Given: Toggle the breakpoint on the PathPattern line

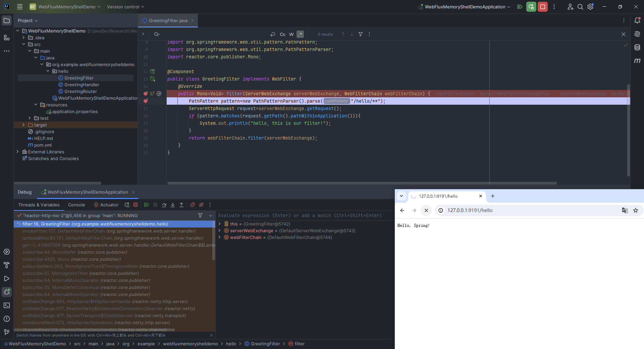Looking at the screenshot, I should click(x=146, y=101).
